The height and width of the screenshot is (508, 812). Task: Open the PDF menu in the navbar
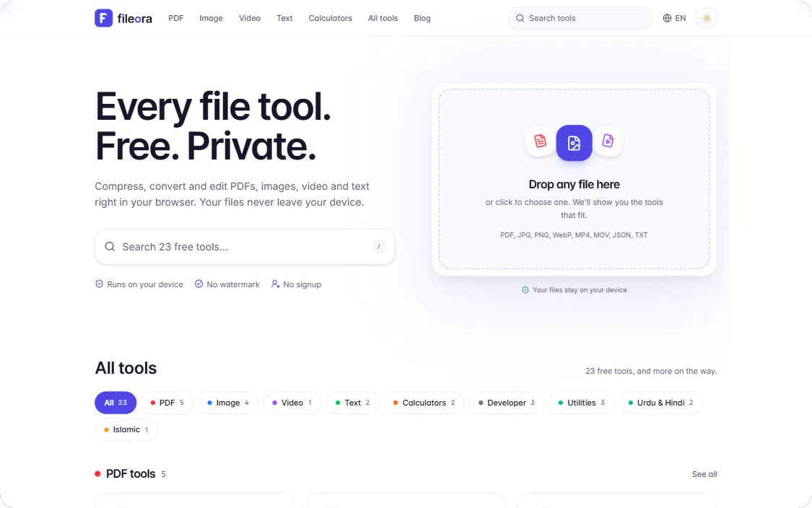[175, 18]
